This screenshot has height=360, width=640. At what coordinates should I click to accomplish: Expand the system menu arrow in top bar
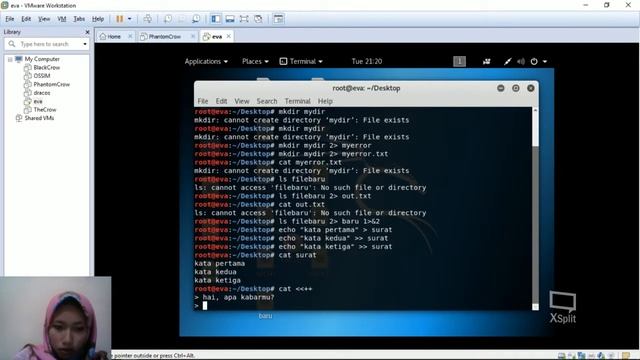[x=544, y=62]
